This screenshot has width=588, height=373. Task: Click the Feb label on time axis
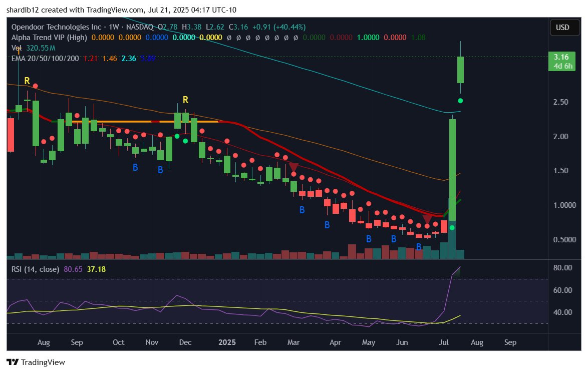pyautogui.click(x=260, y=342)
